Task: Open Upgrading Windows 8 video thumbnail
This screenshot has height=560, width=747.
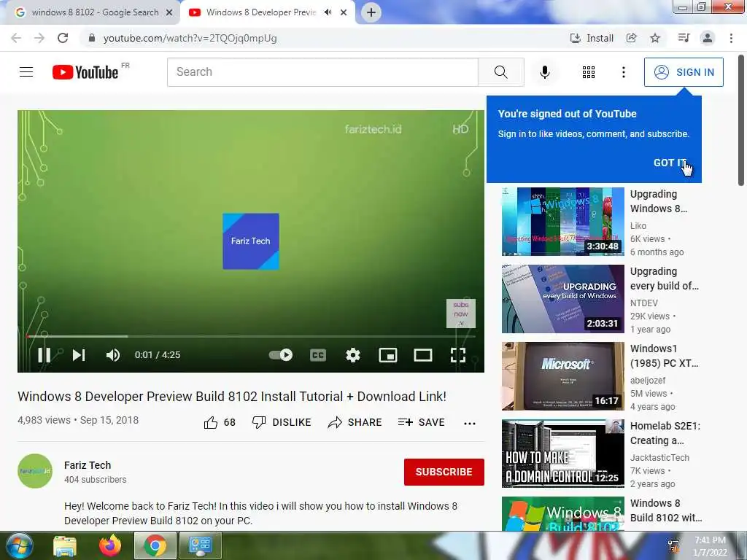Action: click(562, 222)
